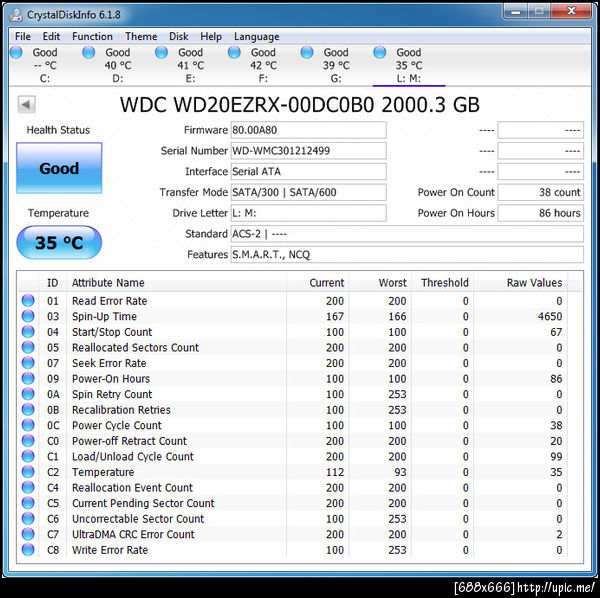Minimize the CrystalDiskInfo window
The width and height of the screenshot is (600, 598).
(515, 11)
